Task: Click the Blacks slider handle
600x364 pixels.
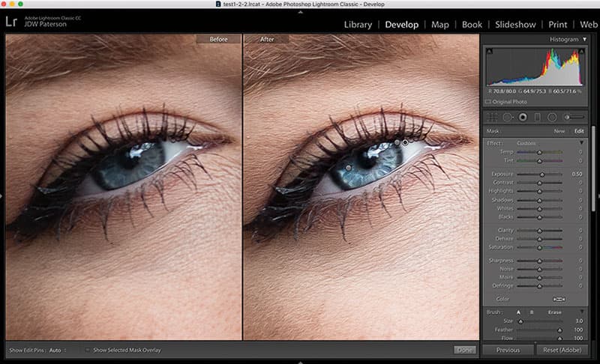Action: tap(539, 217)
